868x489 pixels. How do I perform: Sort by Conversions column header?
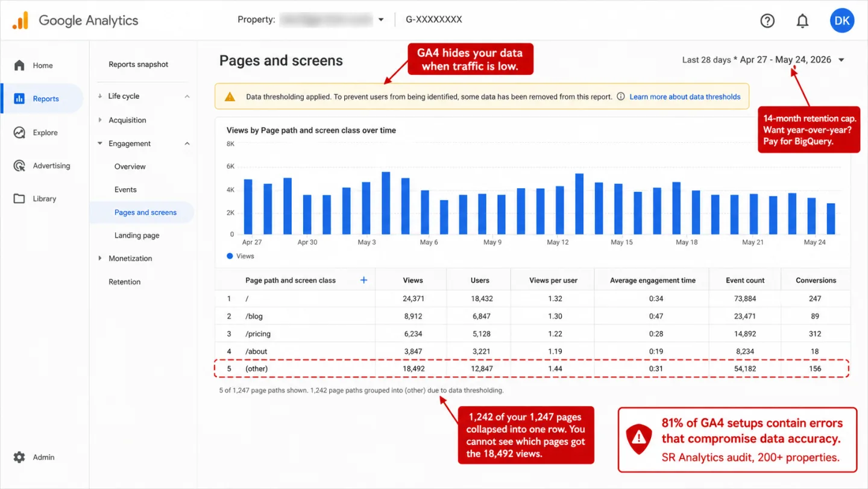pyautogui.click(x=816, y=280)
